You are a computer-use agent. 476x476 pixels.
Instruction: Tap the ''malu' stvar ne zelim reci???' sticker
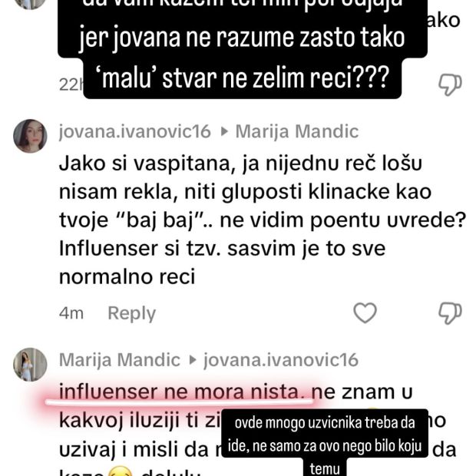[243, 78]
